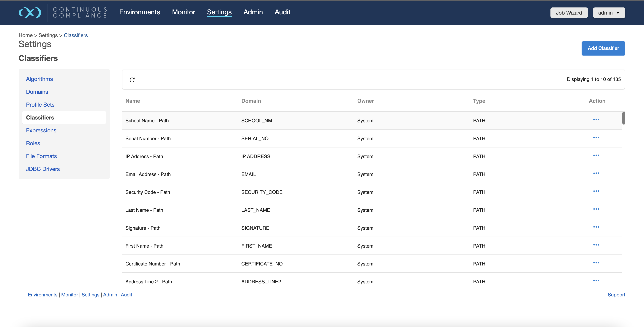Screen dimensions: 644x327
Task: Click the Continuous Compliance logo
Action: 62,12
